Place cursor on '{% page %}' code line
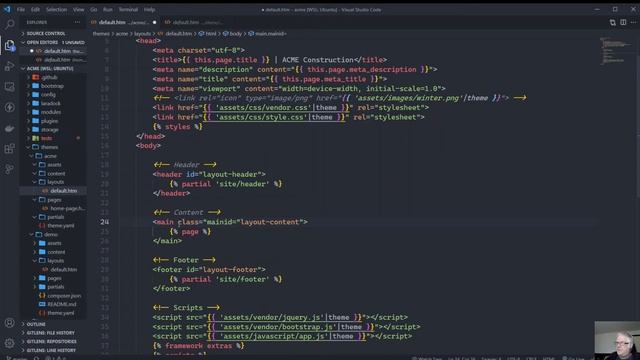Viewport: 640px width, 360px height. [190, 231]
